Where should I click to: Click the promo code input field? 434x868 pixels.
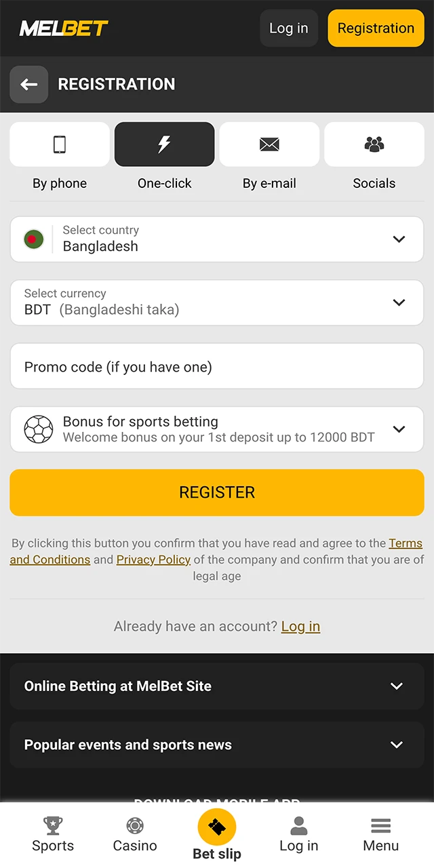pyautogui.click(x=217, y=366)
